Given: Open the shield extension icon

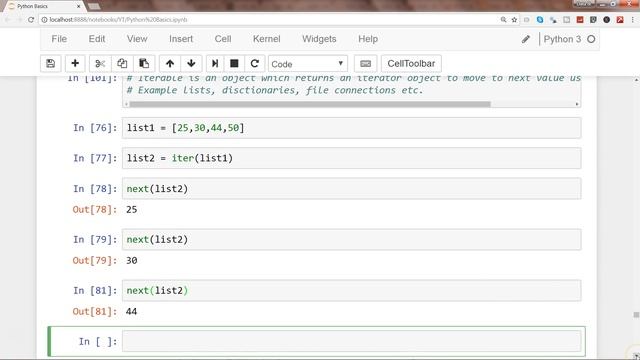Looking at the screenshot, I should (593, 20).
